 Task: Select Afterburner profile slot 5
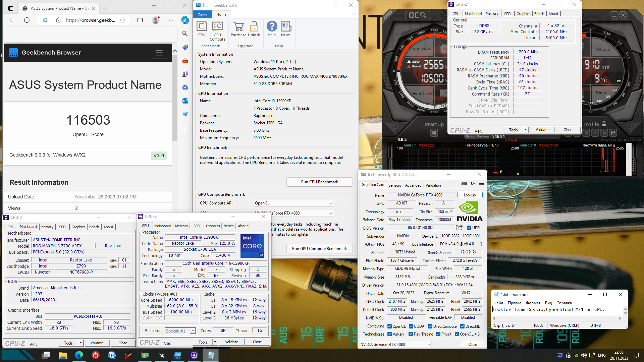[x=604, y=133]
